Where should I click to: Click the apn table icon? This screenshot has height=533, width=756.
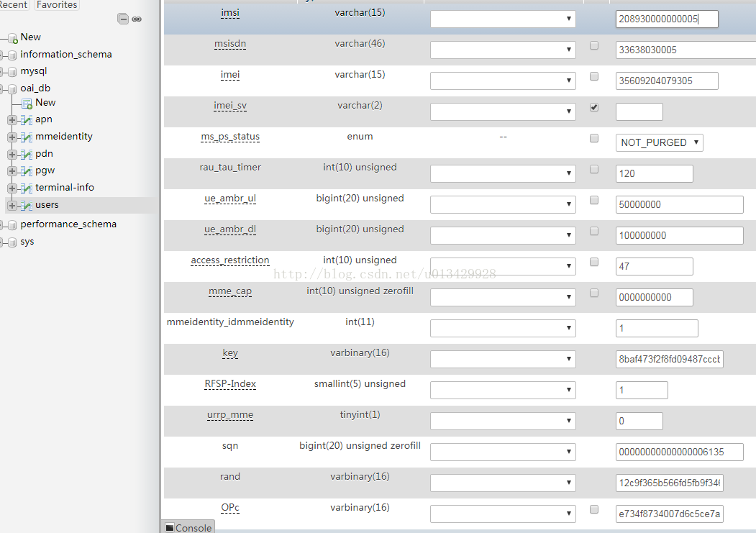pos(27,120)
